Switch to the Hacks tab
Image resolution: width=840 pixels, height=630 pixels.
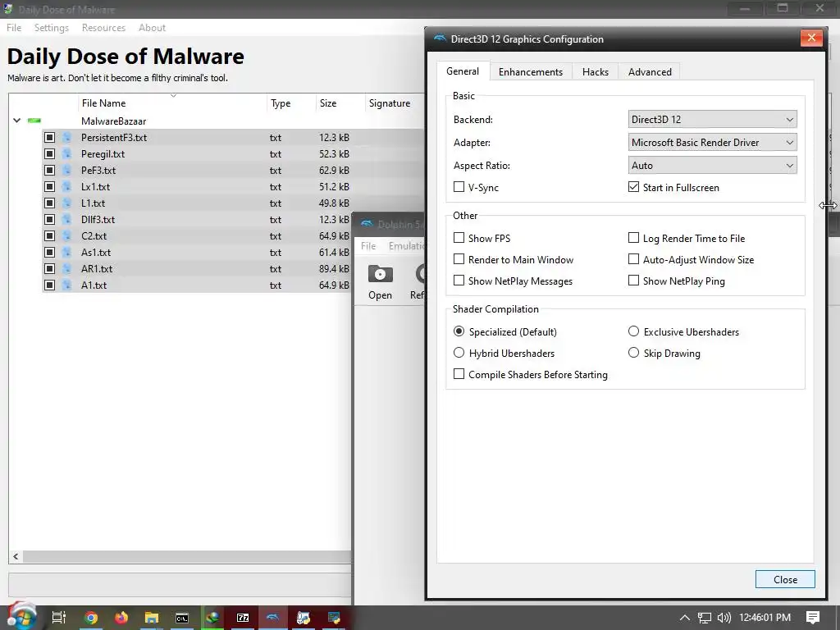pos(596,72)
